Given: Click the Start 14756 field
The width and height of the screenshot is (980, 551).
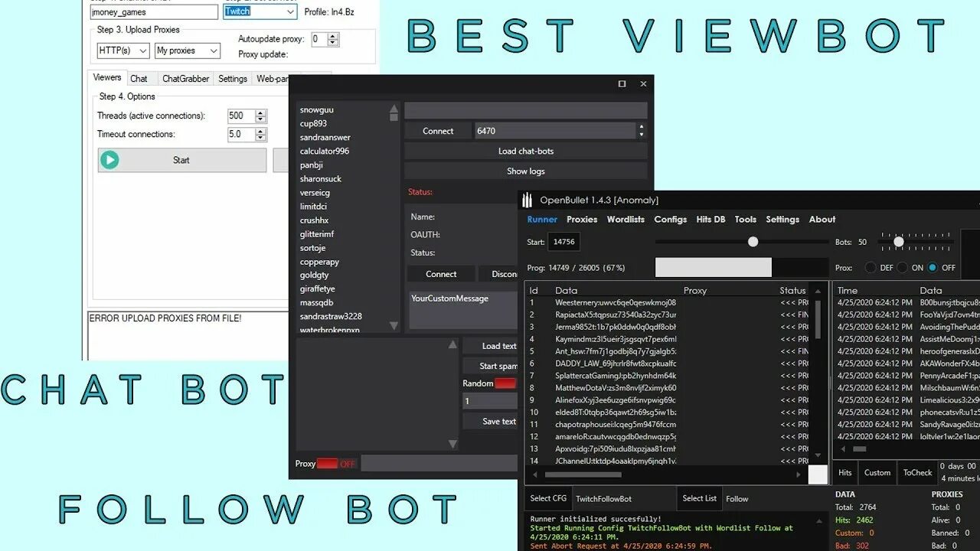Looking at the screenshot, I should pos(564,242).
